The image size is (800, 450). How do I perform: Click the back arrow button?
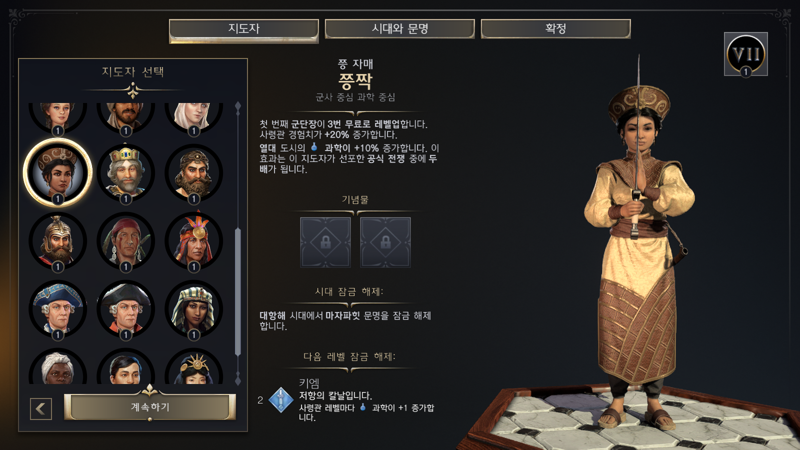41,409
